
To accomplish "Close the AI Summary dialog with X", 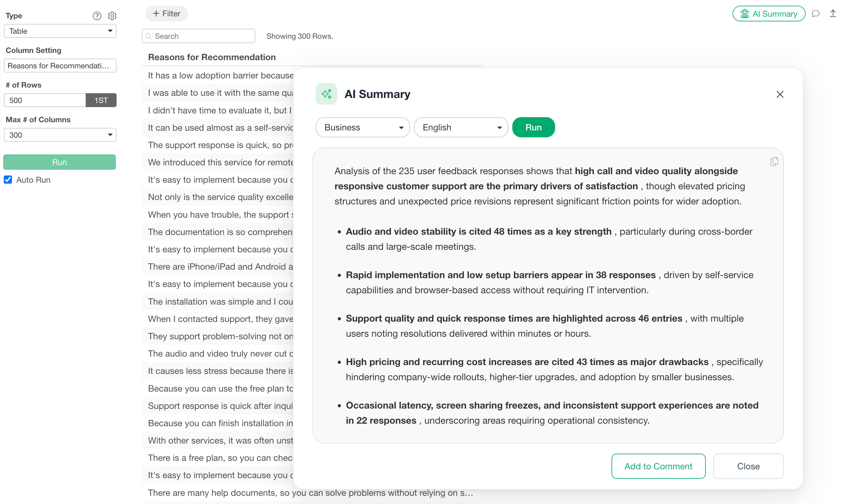I will pyautogui.click(x=780, y=94).
